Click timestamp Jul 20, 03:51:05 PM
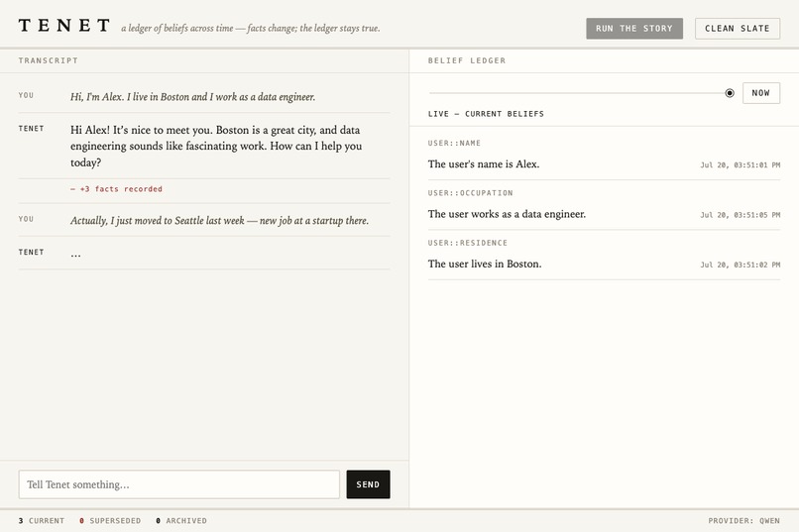Viewport: 799px width, 532px height. click(x=740, y=215)
